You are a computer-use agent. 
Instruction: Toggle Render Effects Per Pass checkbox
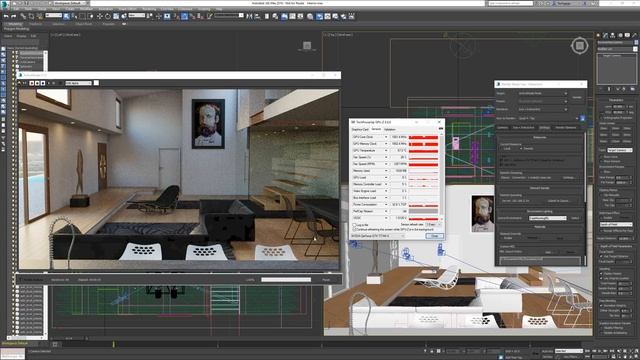point(601,231)
